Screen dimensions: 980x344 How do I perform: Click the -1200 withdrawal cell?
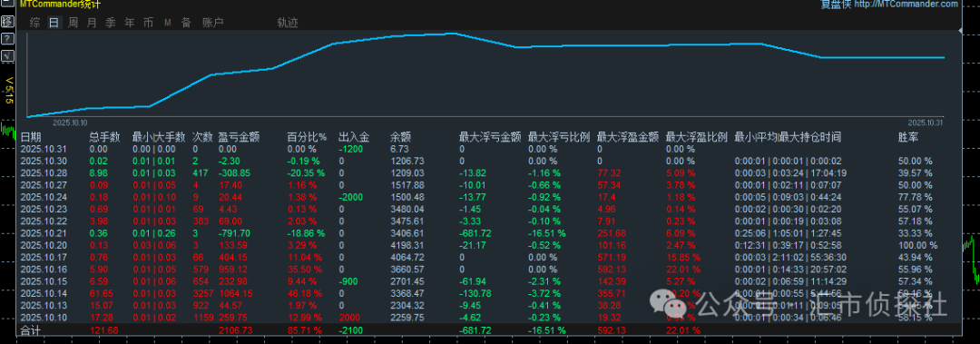point(350,149)
